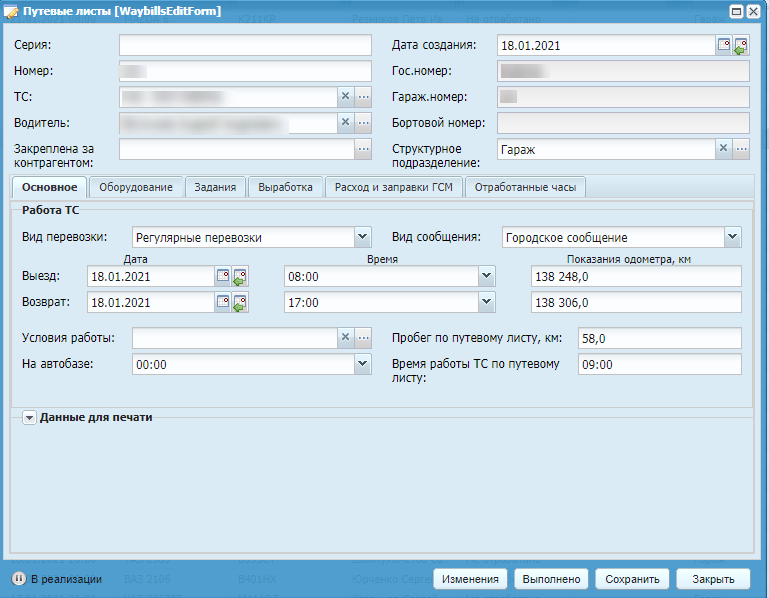Screen dimensions: 769x598
Task: Click the Сохранить button
Action: click(632, 579)
